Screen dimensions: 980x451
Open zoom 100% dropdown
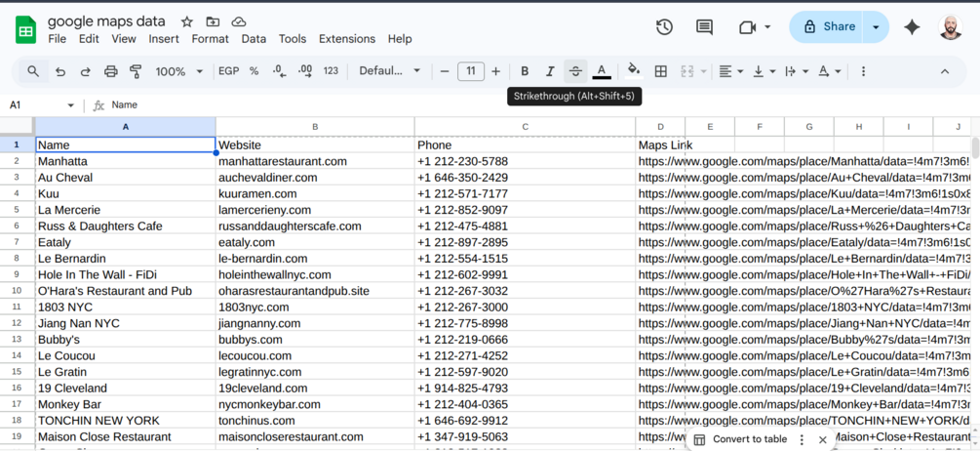(x=178, y=71)
